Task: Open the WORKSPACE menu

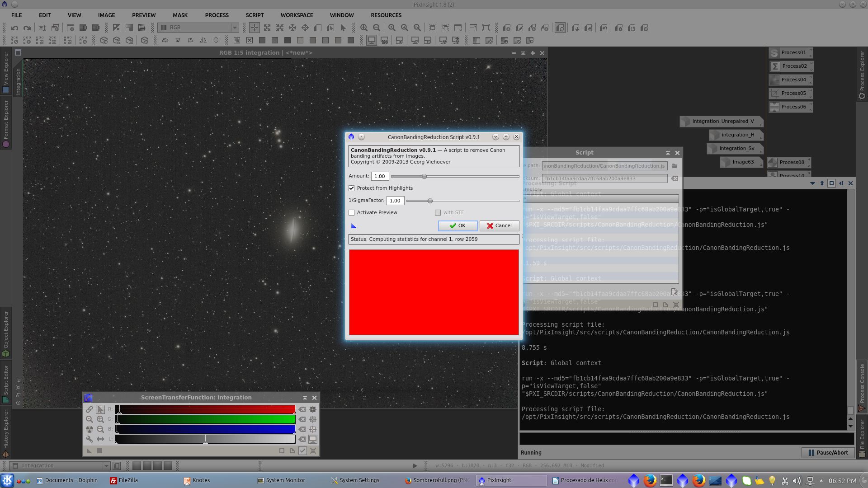Action: (297, 15)
